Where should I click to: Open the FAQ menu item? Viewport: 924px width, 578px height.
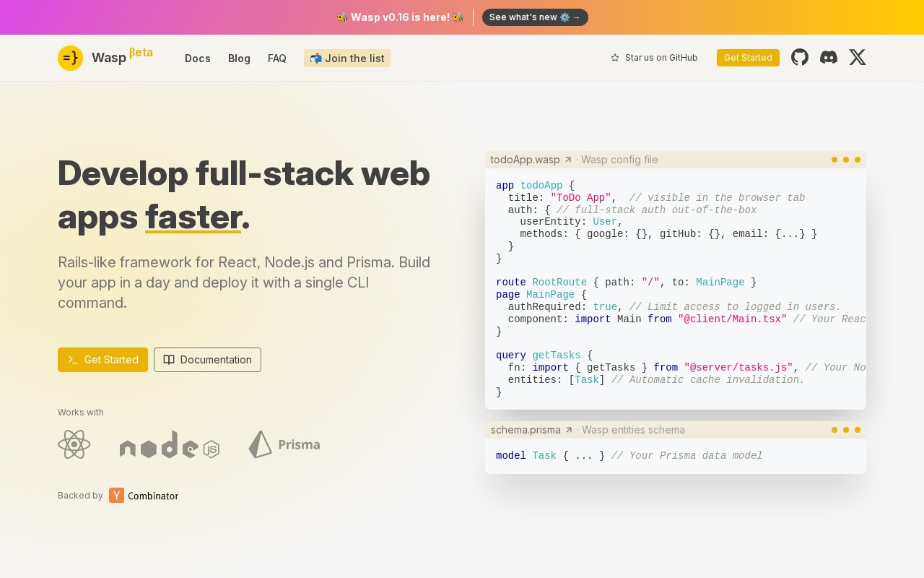pyautogui.click(x=277, y=59)
